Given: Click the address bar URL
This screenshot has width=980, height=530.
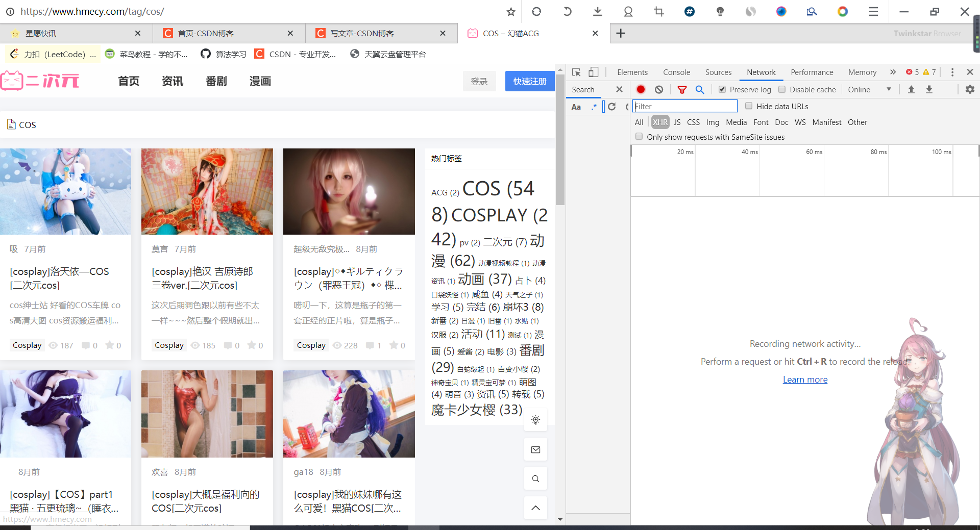Looking at the screenshot, I should click(92, 11).
